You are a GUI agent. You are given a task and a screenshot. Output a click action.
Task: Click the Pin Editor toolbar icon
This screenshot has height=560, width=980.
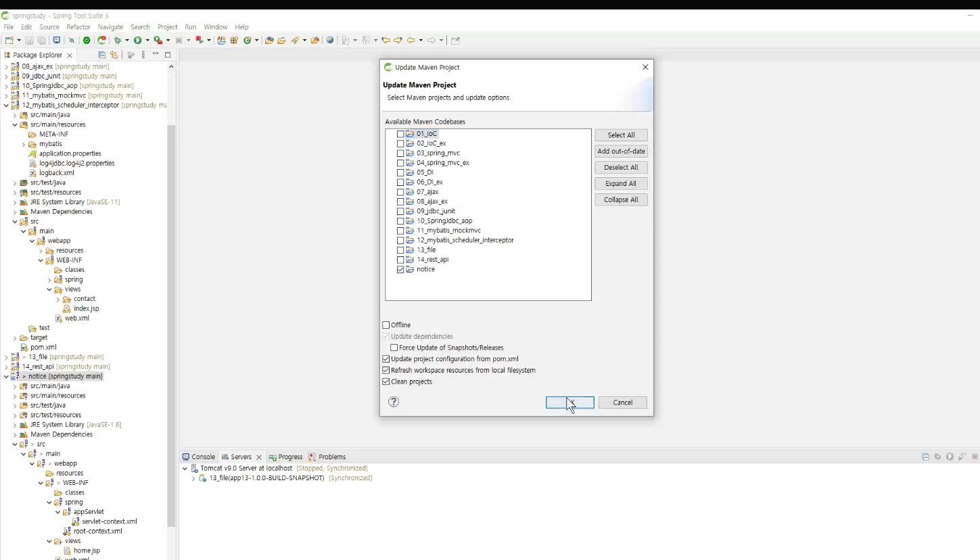click(455, 41)
